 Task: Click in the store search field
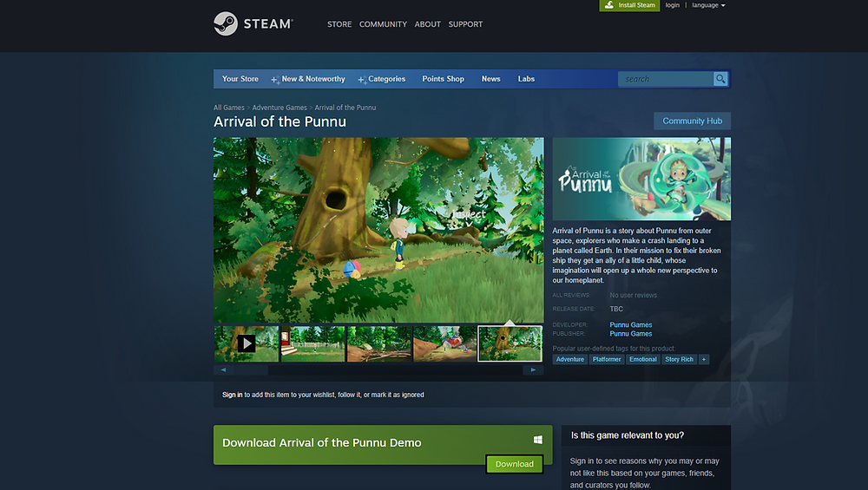coord(666,79)
